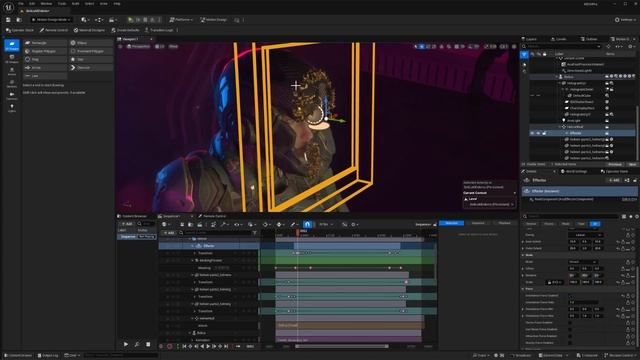Image resolution: width=640 pixels, height=360 pixels.
Task: Open the Perspective view dropdown in viewport
Action: click(138, 47)
